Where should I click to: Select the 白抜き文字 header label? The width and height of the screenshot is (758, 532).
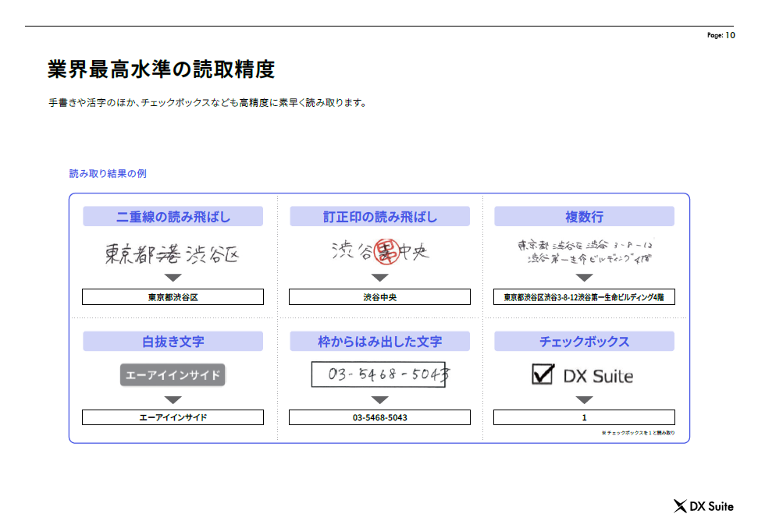pos(172,341)
